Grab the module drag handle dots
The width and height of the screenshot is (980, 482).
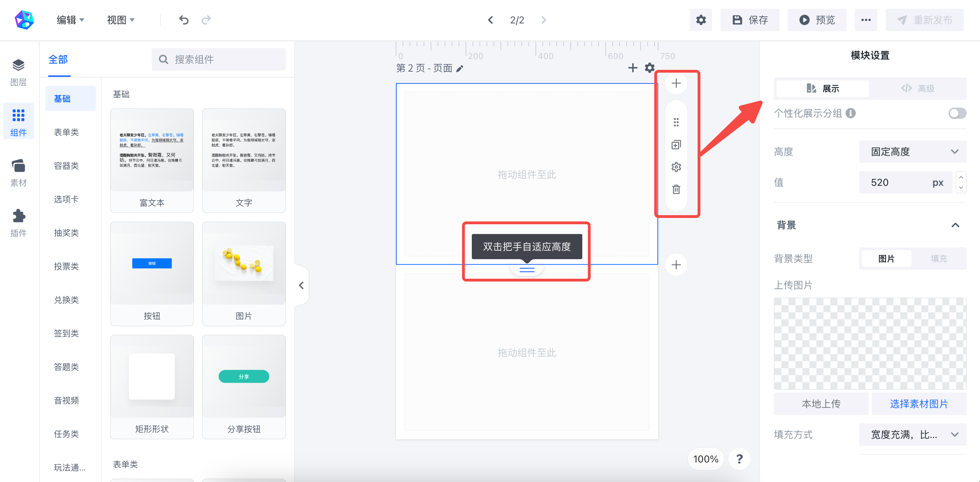[676, 122]
